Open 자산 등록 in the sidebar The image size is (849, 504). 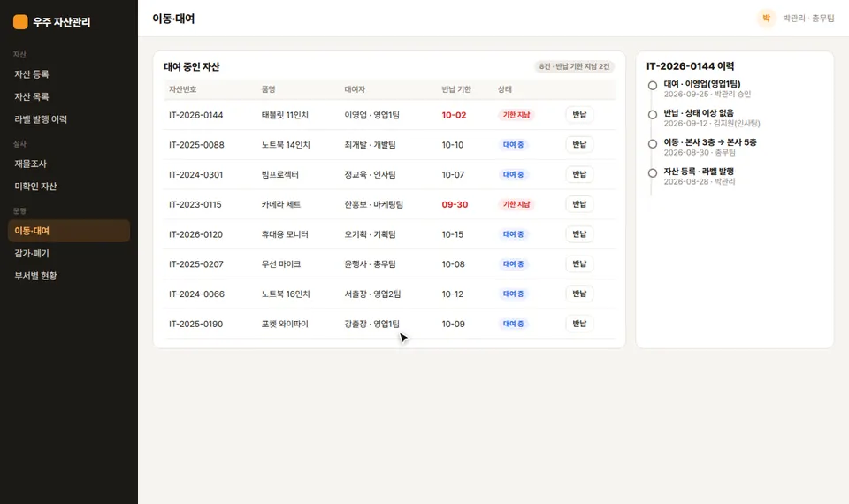(69, 74)
